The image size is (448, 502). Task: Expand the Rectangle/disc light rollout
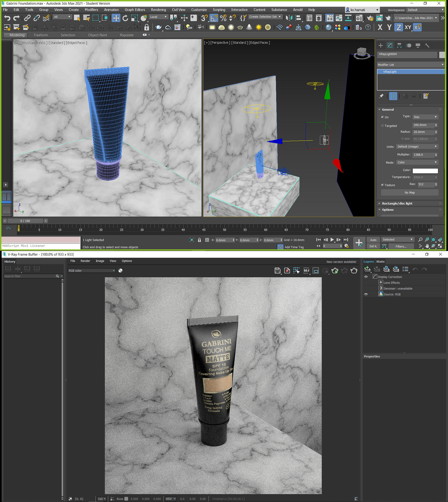tap(397, 203)
